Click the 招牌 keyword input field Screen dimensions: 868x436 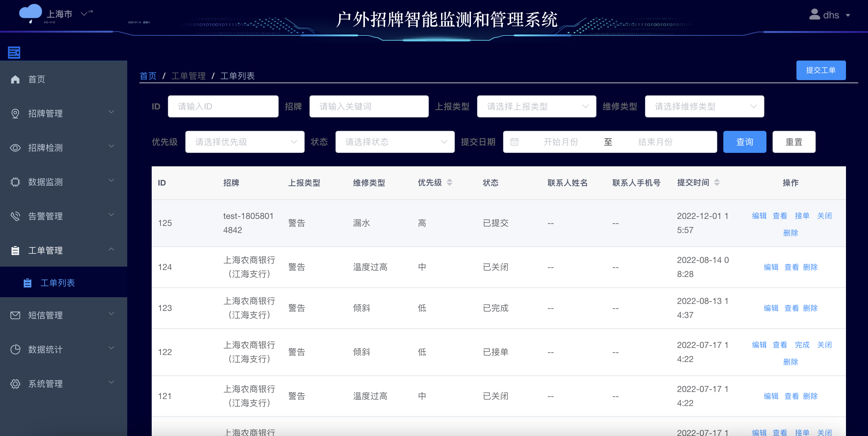pos(369,106)
